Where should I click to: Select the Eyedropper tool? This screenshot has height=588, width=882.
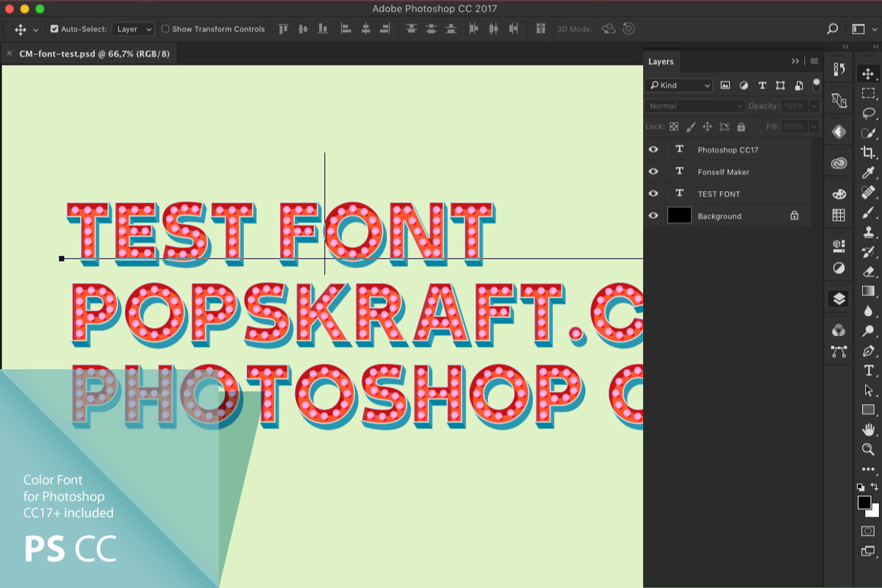868,173
